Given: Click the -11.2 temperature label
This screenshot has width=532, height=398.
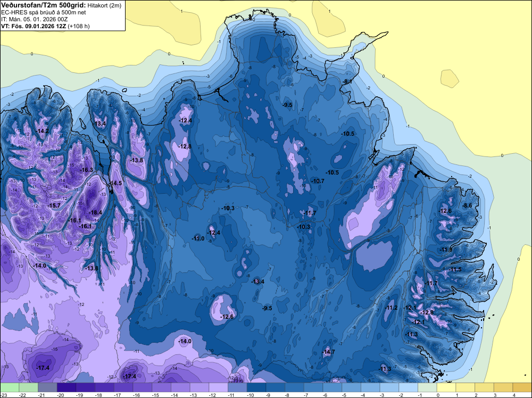Looking at the screenshot, I should pos(392,308).
